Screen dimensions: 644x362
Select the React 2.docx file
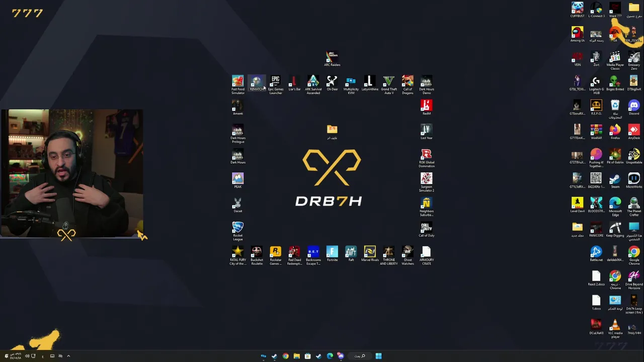point(596,279)
